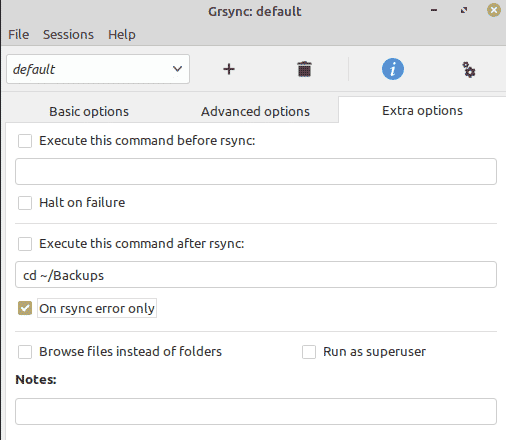The image size is (506, 440).
Task: Open the Sessions menu
Action: point(68,35)
